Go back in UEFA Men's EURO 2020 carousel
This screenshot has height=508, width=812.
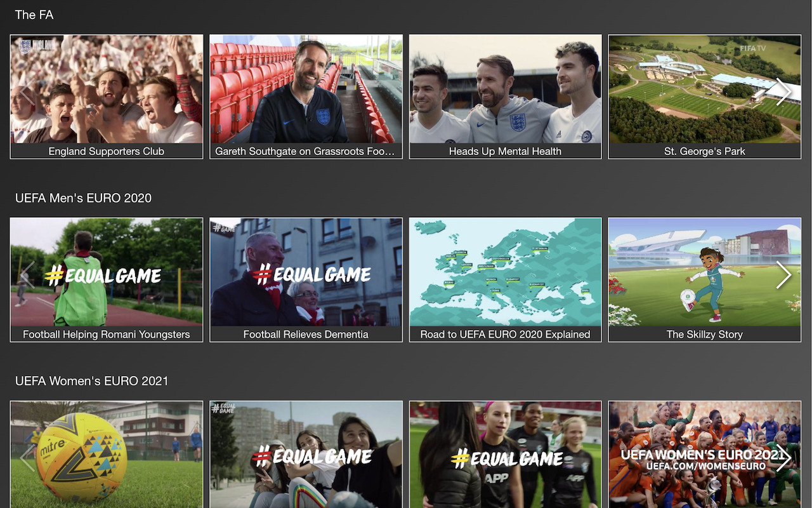click(27, 276)
